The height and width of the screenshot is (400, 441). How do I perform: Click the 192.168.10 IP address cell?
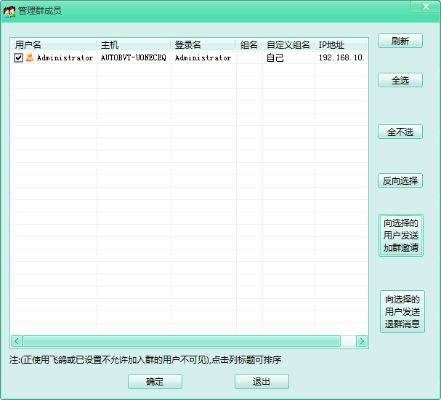click(x=341, y=57)
